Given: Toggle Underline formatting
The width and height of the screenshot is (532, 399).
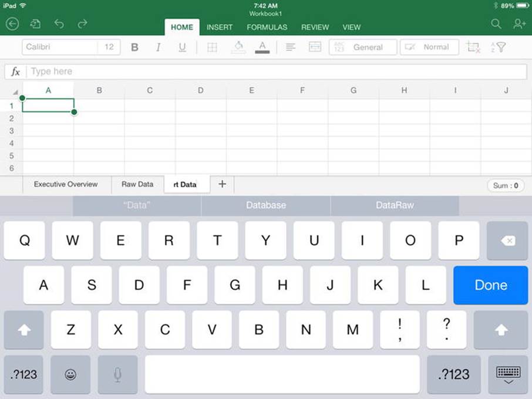Looking at the screenshot, I should tap(182, 47).
